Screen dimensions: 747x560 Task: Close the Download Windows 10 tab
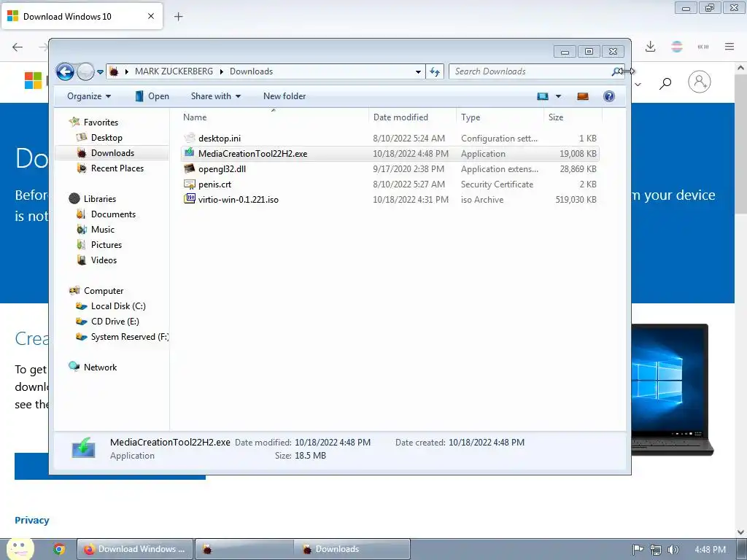point(151,16)
